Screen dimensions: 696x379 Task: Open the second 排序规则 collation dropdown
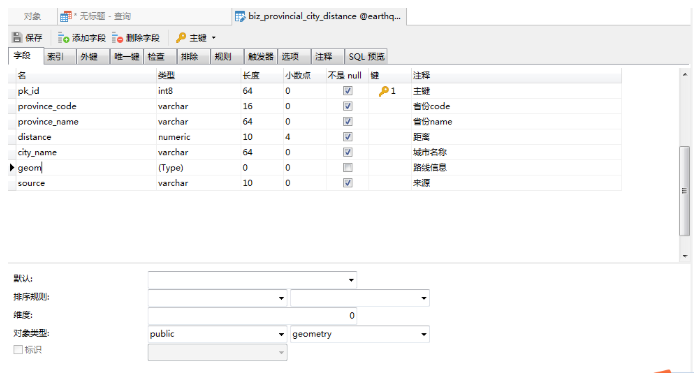pyautogui.click(x=423, y=298)
